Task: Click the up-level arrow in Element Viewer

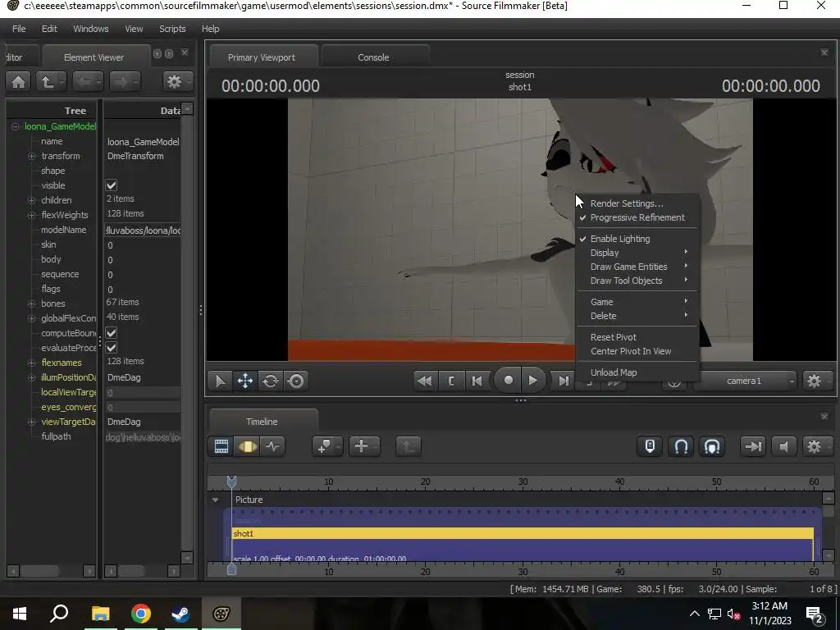Action: 51,82
